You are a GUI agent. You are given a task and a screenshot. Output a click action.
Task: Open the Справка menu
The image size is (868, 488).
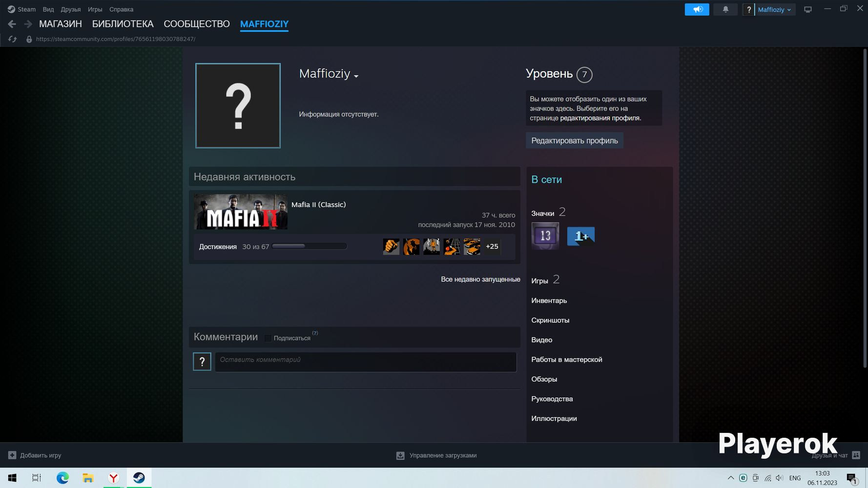pos(122,9)
